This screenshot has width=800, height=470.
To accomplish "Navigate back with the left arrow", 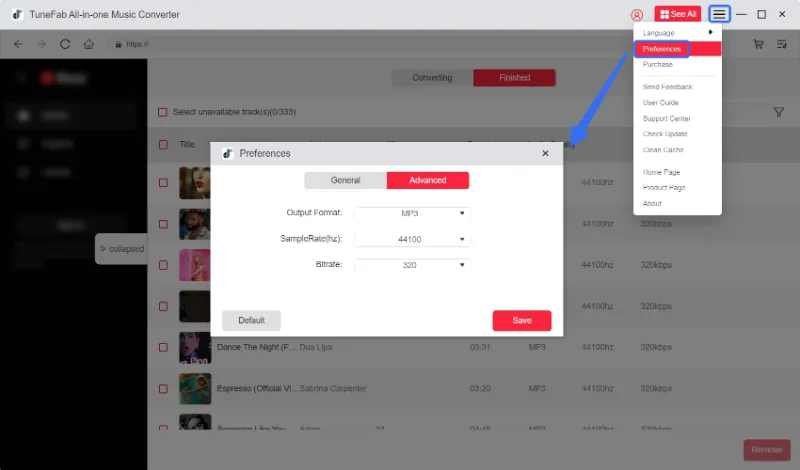I will click(18, 44).
